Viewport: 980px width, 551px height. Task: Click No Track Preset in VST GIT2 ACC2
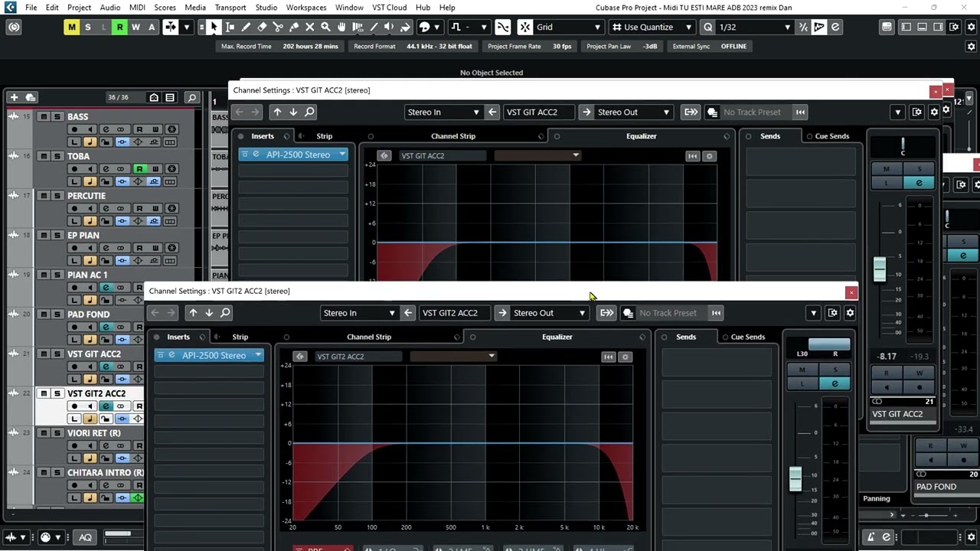click(668, 313)
